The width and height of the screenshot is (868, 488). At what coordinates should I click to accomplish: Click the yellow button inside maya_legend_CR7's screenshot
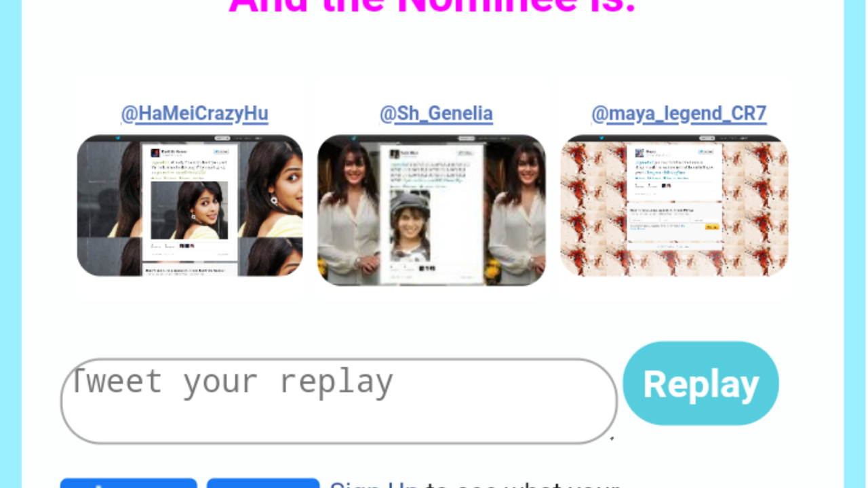click(712, 226)
